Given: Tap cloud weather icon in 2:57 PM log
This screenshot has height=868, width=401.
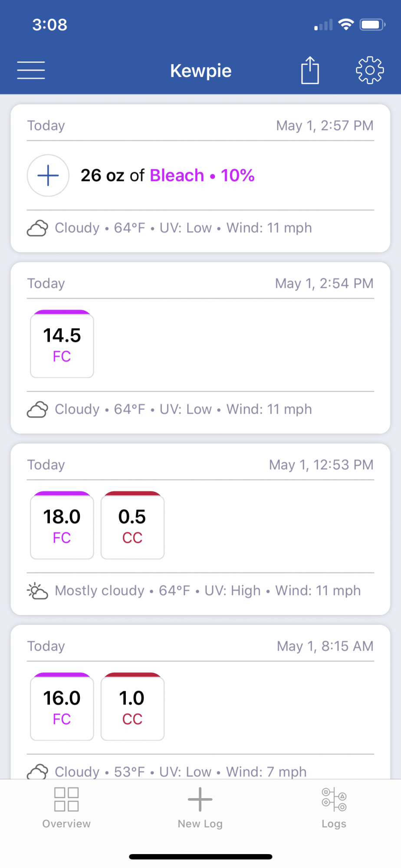Looking at the screenshot, I should (37, 228).
